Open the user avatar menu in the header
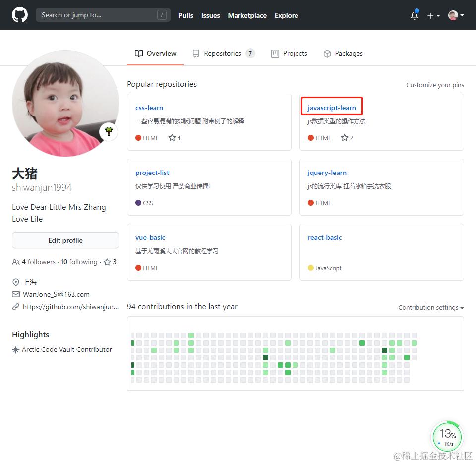Screen dimensions: 476x464 (x=456, y=15)
